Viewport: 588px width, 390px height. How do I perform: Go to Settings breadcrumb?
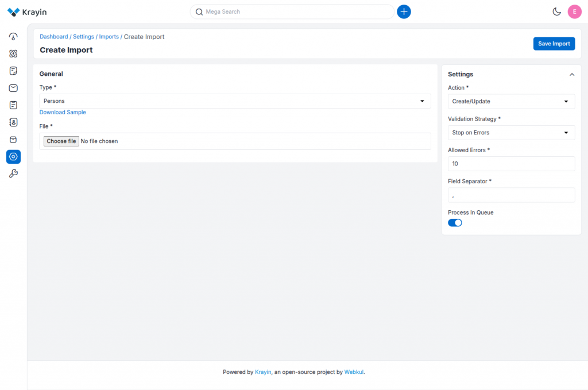coord(83,37)
